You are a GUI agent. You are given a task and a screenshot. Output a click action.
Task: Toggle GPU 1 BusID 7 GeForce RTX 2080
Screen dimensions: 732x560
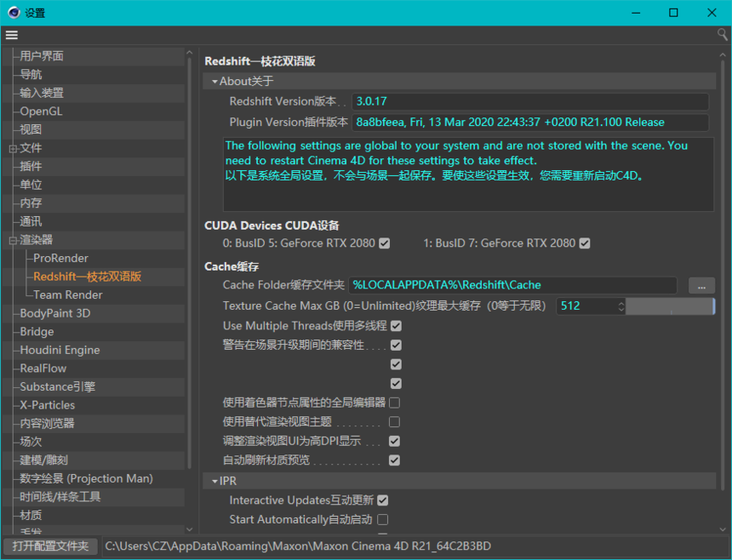[585, 243]
